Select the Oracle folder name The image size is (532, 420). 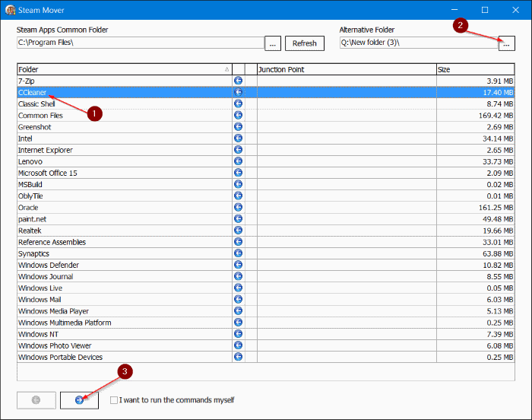(x=28, y=208)
